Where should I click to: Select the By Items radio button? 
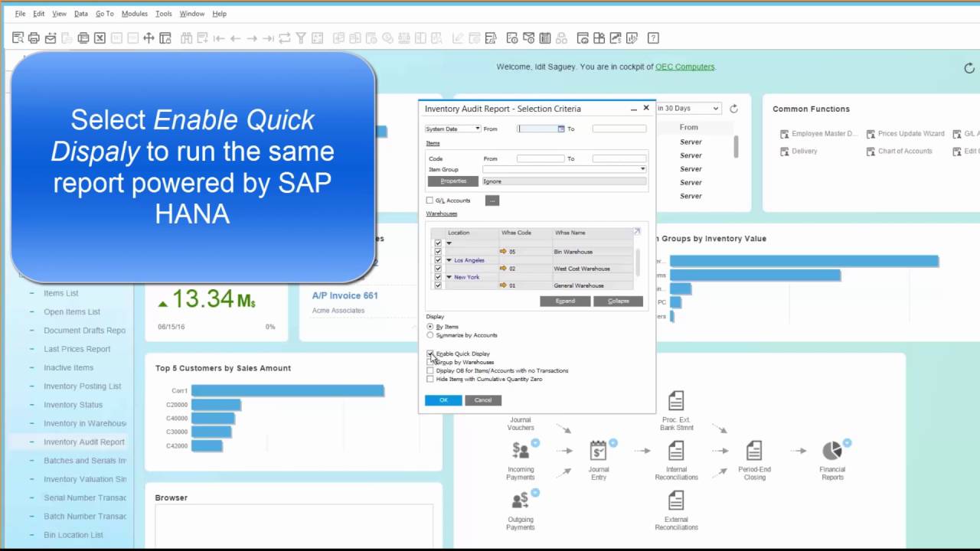point(430,327)
